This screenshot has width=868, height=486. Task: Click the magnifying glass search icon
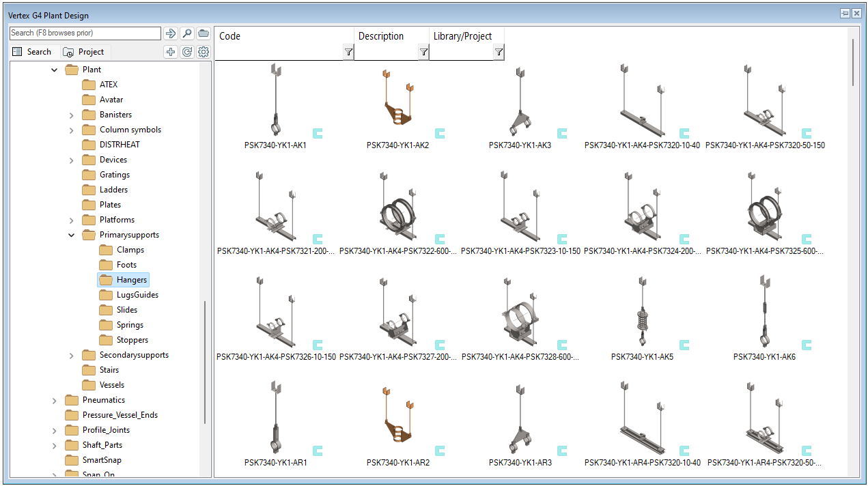tap(186, 33)
